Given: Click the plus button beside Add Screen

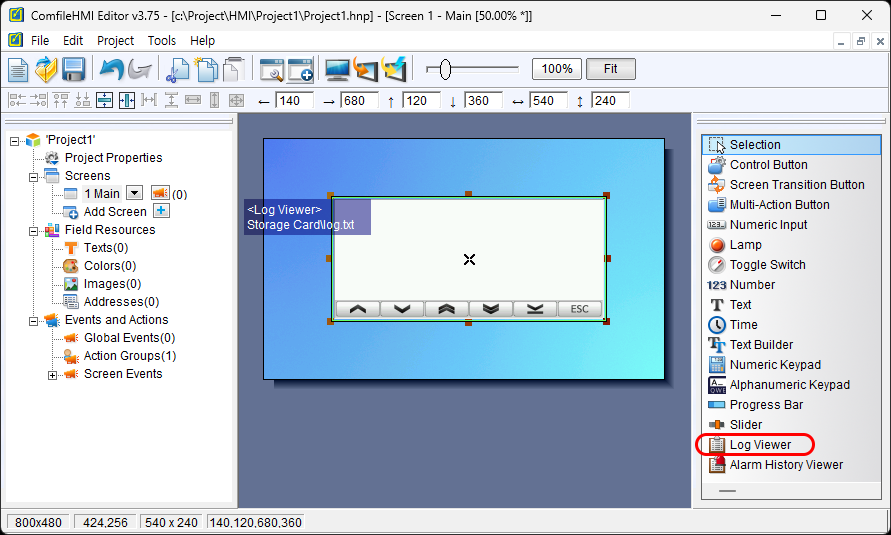Looking at the screenshot, I should click(161, 211).
